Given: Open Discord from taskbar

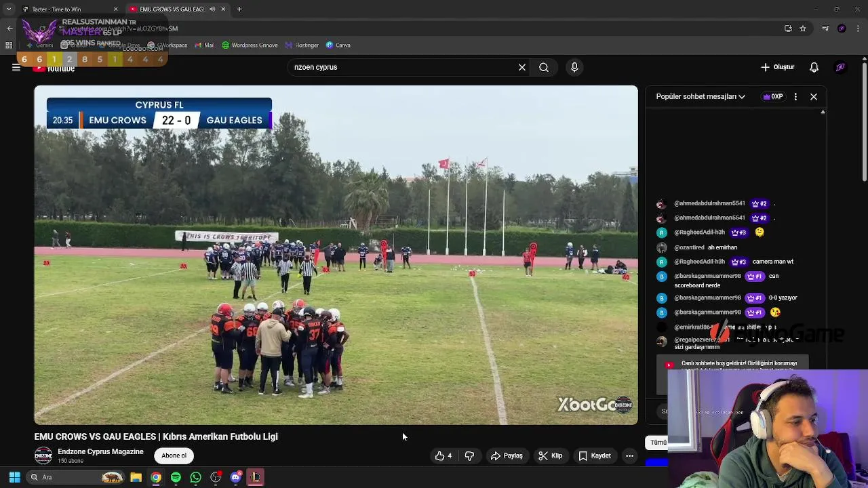Looking at the screenshot, I should 235,477.
